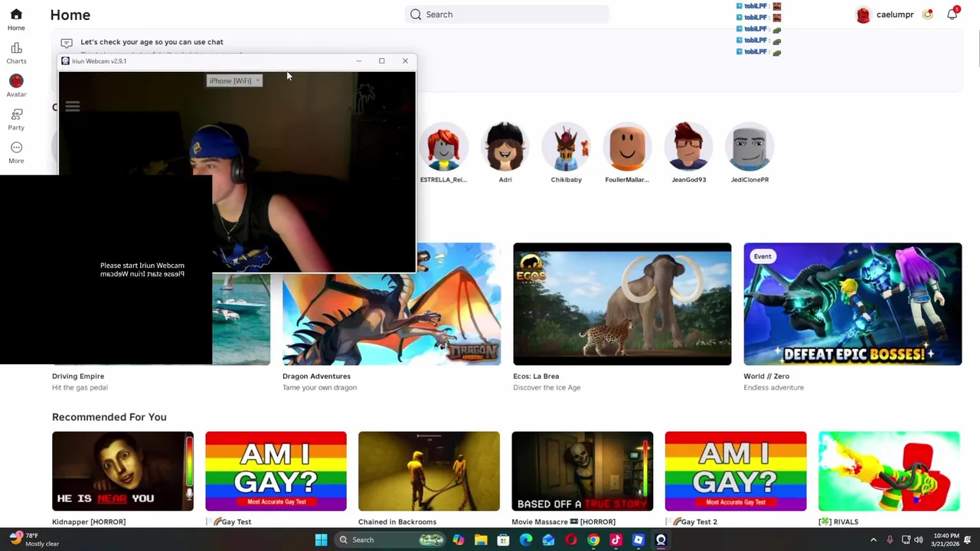
Task: Open Kidnapper [HORROR] game tile
Action: point(122,471)
